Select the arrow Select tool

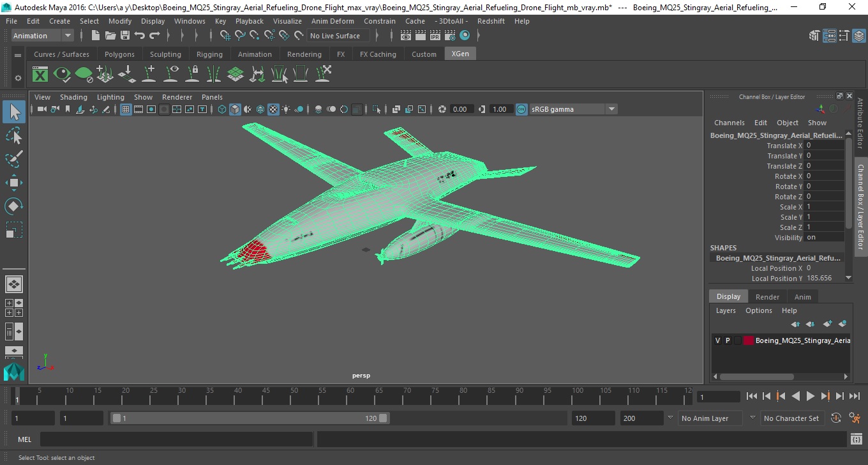coord(14,112)
